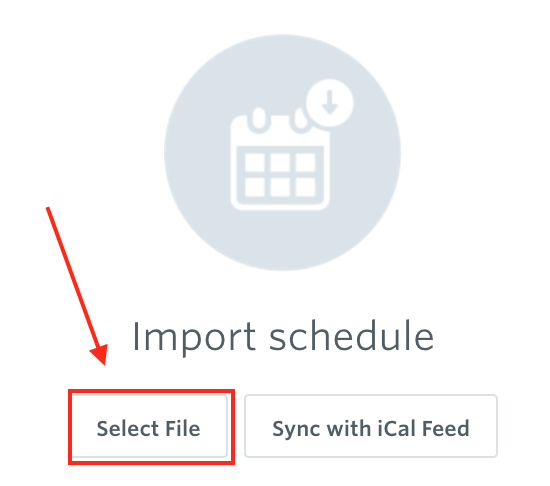The image size is (550, 486).
Task: Open Sync with iCal Feed option
Action: click(371, 426)
